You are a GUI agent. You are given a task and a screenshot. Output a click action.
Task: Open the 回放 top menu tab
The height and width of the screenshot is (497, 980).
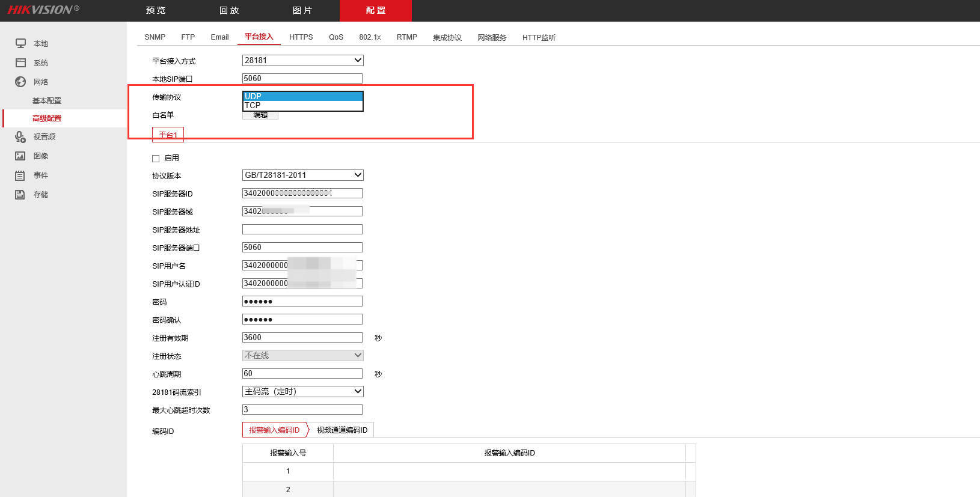229,10
